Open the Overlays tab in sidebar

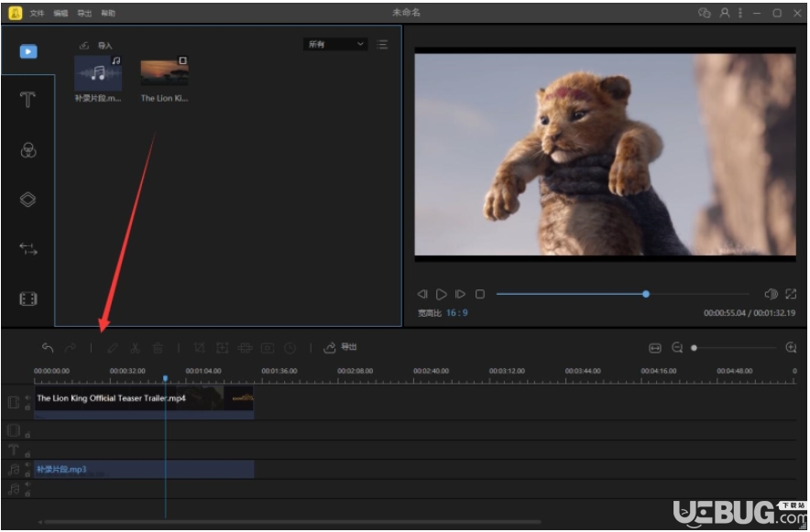(x=27, y=200)
